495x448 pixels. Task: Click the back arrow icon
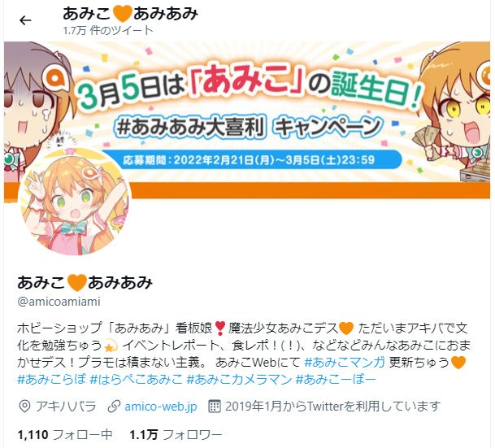[x=25, y=20]
